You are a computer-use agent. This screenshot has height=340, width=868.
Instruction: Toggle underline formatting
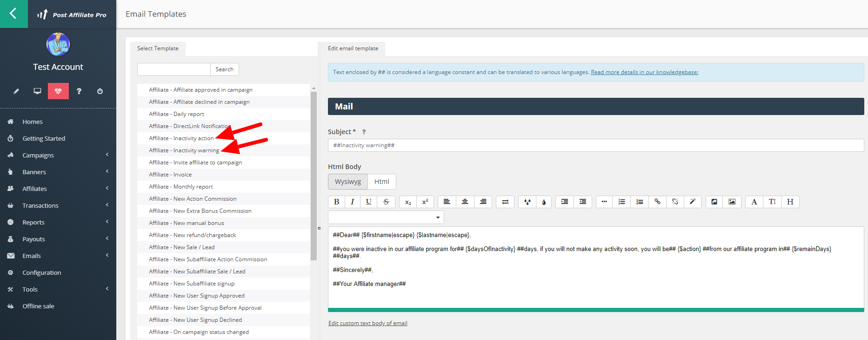(369, 202)
